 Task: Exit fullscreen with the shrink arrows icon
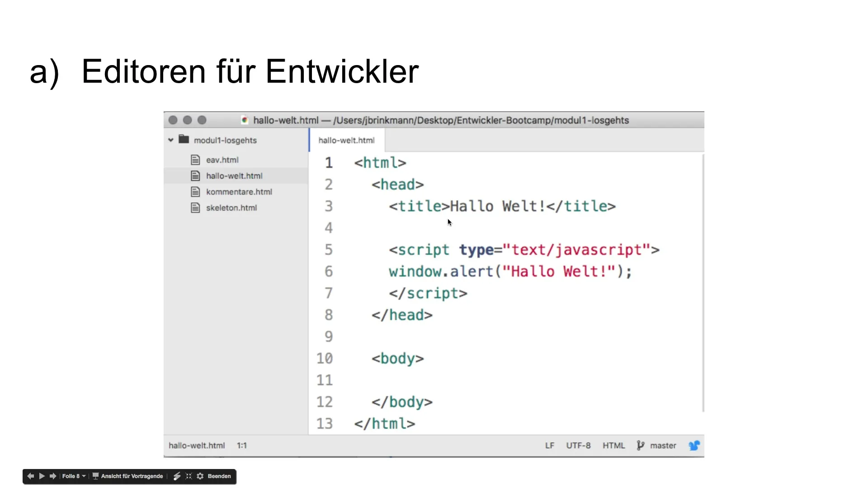[189, 476]
